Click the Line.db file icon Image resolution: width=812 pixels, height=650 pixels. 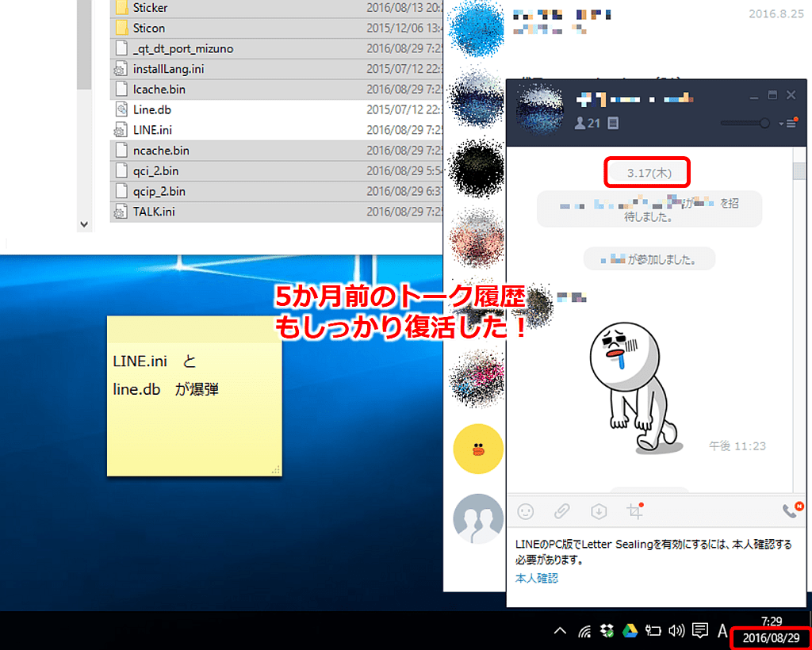(121, 109)
